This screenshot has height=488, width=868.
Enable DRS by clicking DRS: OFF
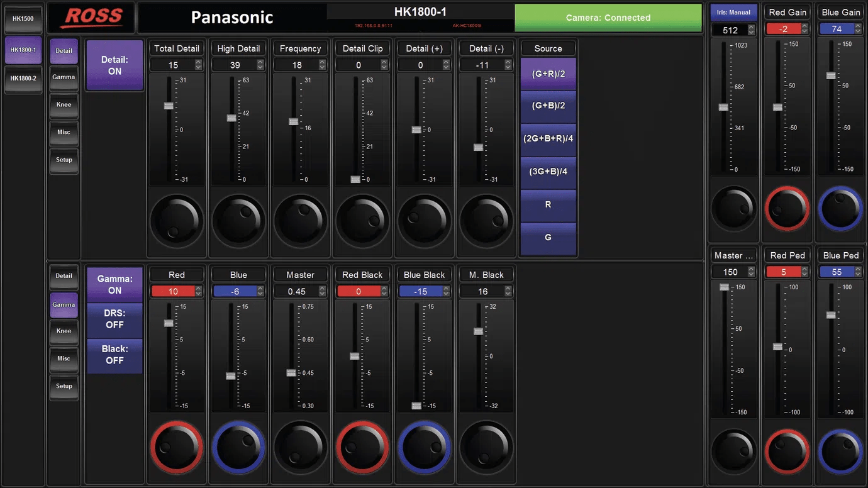[x=114, y=320]
